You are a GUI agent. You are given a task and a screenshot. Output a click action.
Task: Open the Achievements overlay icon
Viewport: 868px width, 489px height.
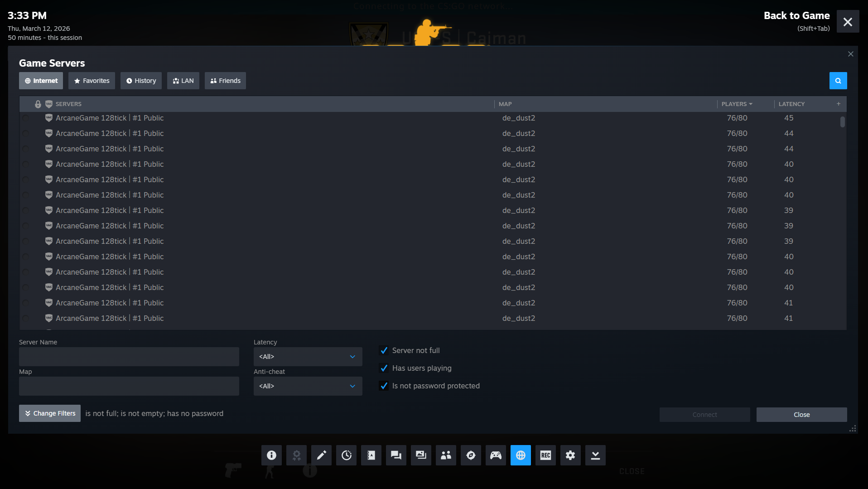(296, 455)
